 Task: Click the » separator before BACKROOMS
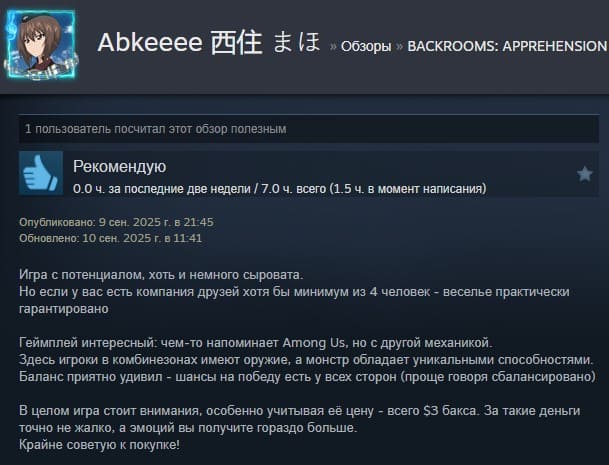click(x=399, y=47)
